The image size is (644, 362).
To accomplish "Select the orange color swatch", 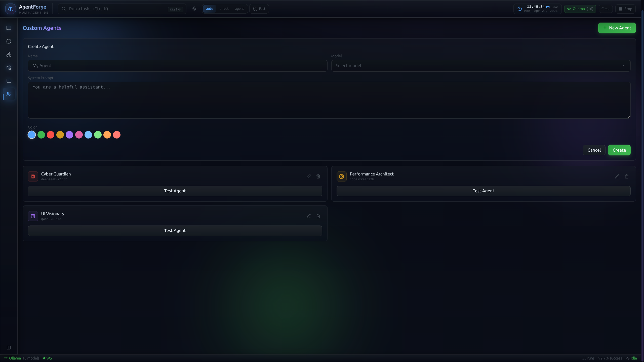I will point(107,135).
